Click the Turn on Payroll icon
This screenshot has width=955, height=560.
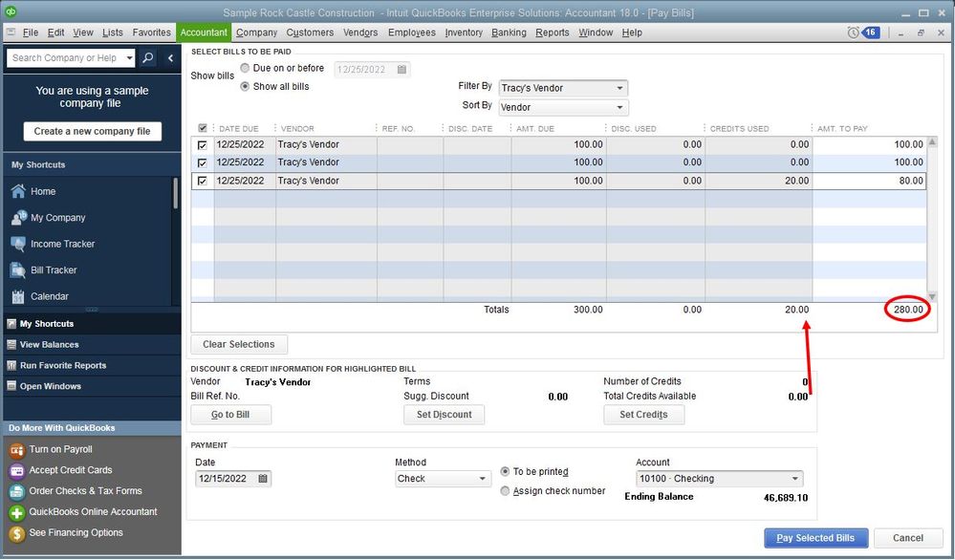coord(16,449)
